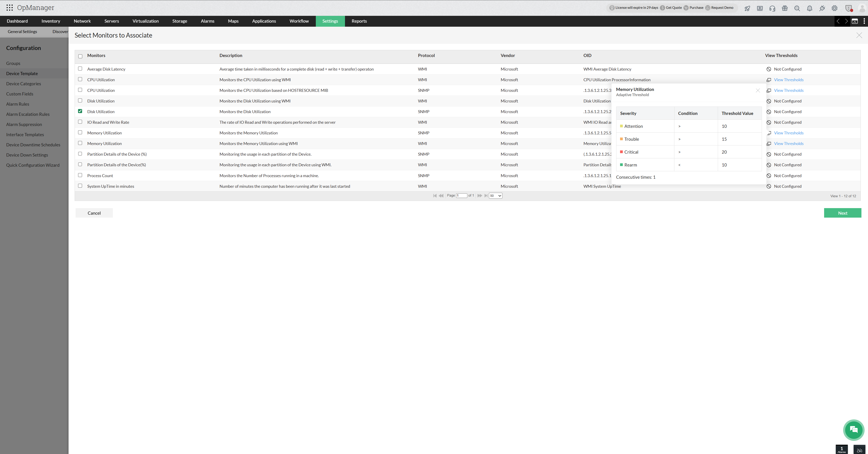Open View Thresholds for WMI CPU Utilization
This screenshot has height=454, width=868.
click(x=788, y=80)
